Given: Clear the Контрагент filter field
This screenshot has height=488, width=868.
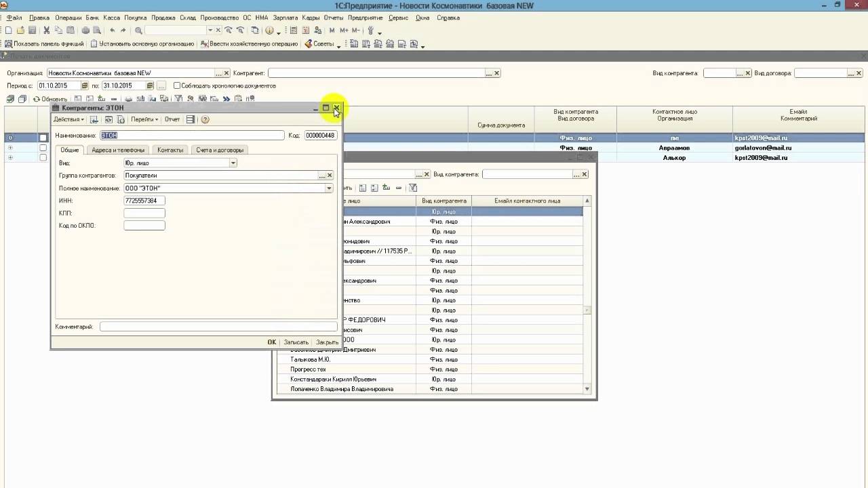Looking at the screenshot, I should 496,73.
